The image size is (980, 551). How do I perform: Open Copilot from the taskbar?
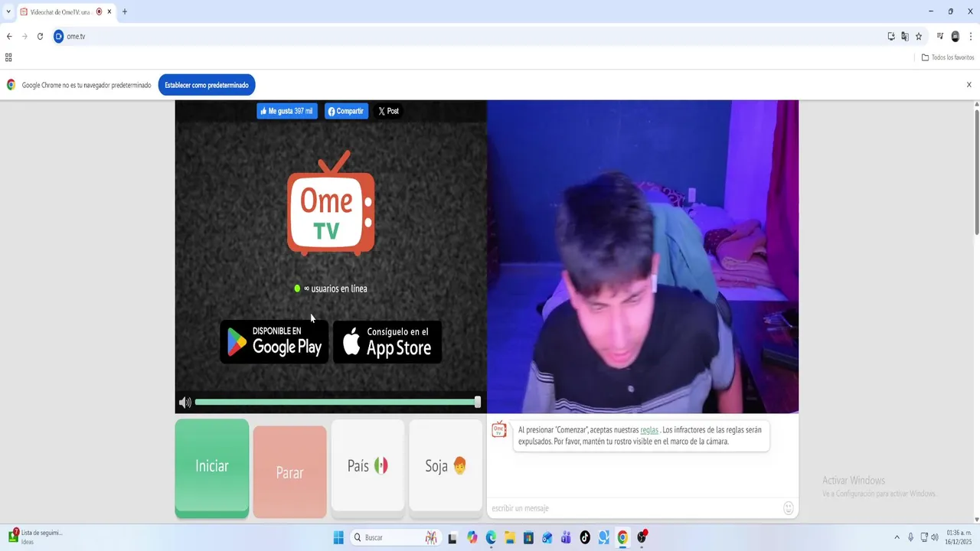[x=472, y=537]
